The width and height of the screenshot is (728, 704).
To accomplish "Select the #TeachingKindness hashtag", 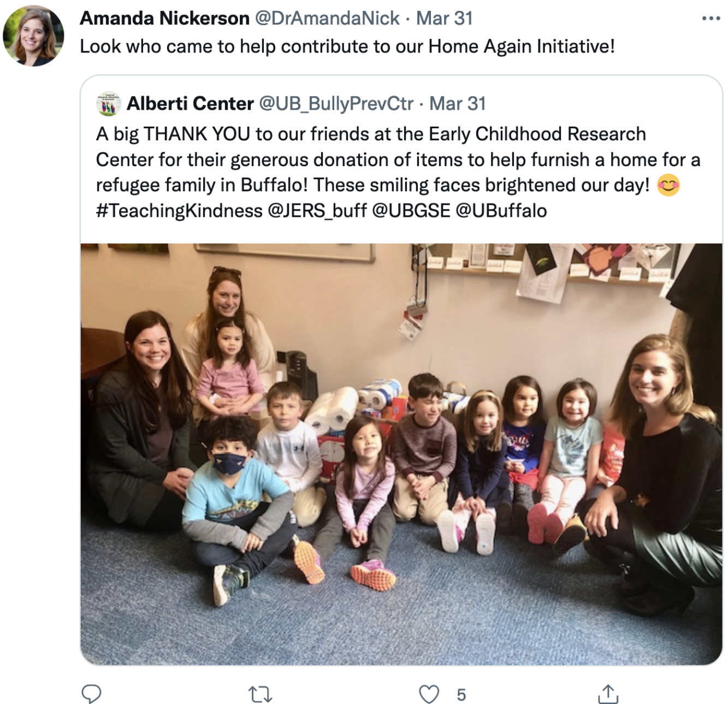I will pos(179,210).
